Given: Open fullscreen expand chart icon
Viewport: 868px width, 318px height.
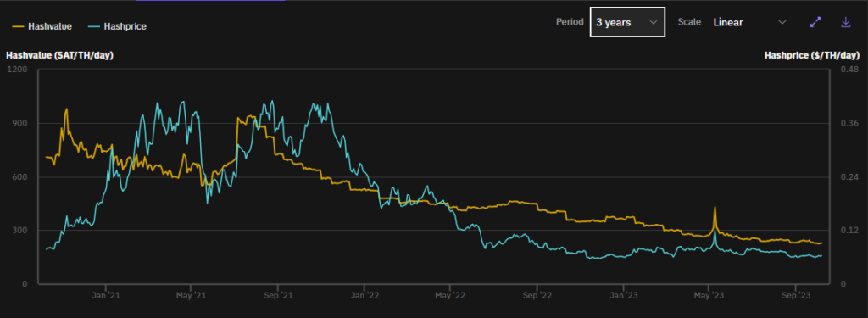Looking at the screenshot, I should click(x=815, y=22).
